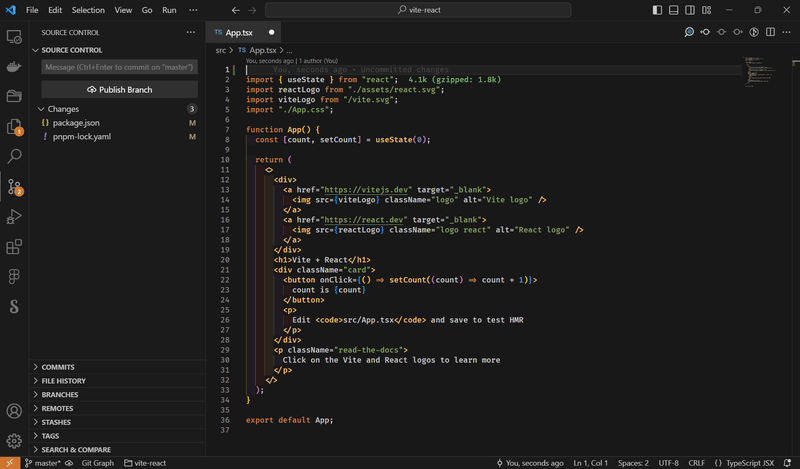800x469 pixels.
Task: Open changes with next revision icon
Action: pos(738,32)
